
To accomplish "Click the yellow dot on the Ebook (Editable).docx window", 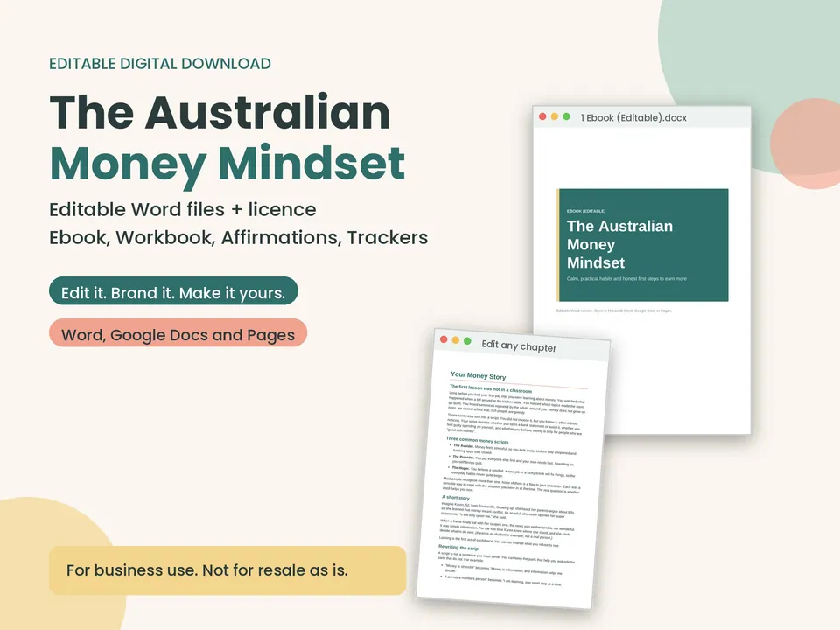I will click(x=555, y=116).
